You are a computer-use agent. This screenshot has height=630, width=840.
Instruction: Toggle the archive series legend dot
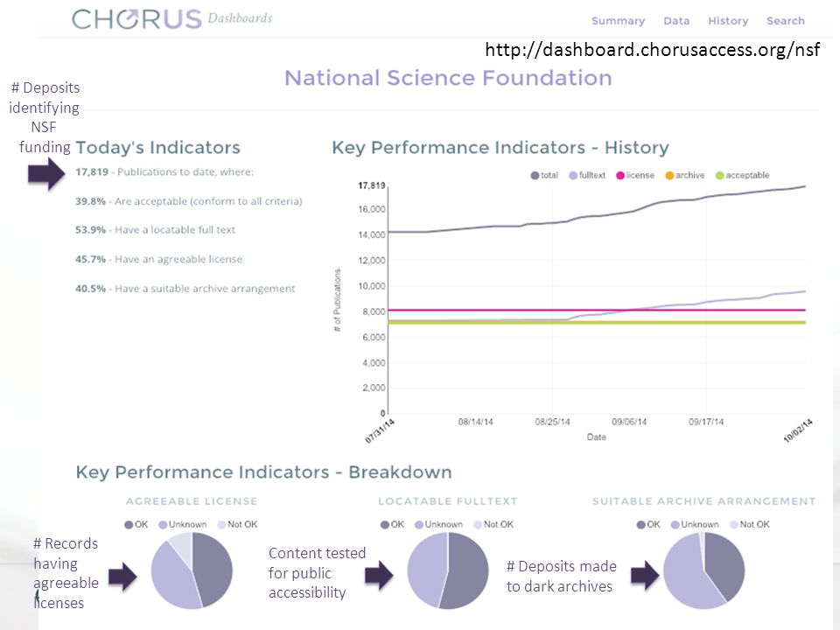coord(669,176)
